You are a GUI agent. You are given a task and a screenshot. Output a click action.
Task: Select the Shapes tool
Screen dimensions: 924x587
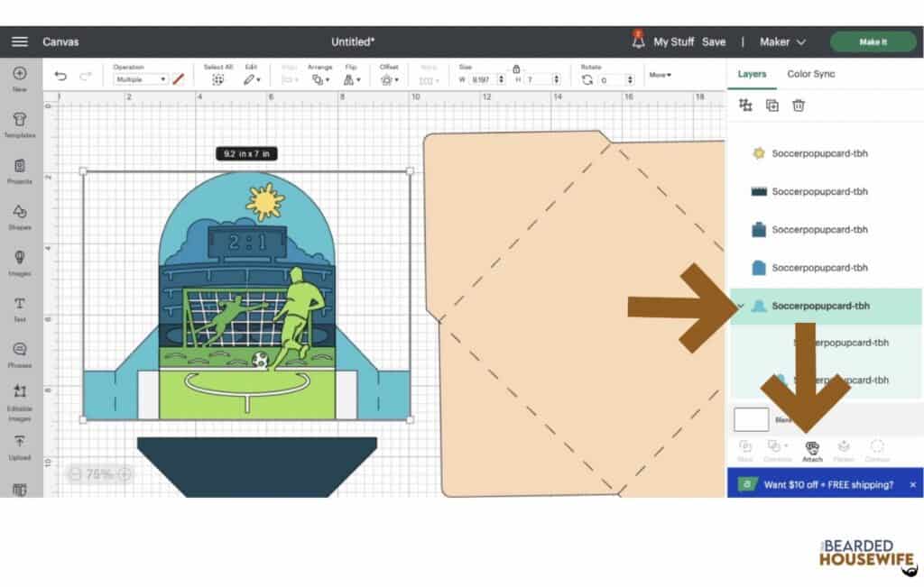coord(19,216)
